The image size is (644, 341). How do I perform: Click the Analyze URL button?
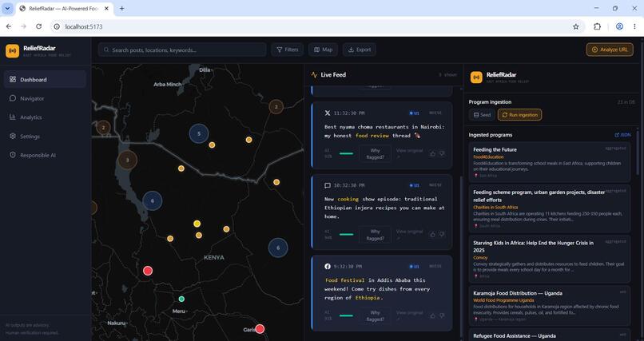tap(610, 50)
